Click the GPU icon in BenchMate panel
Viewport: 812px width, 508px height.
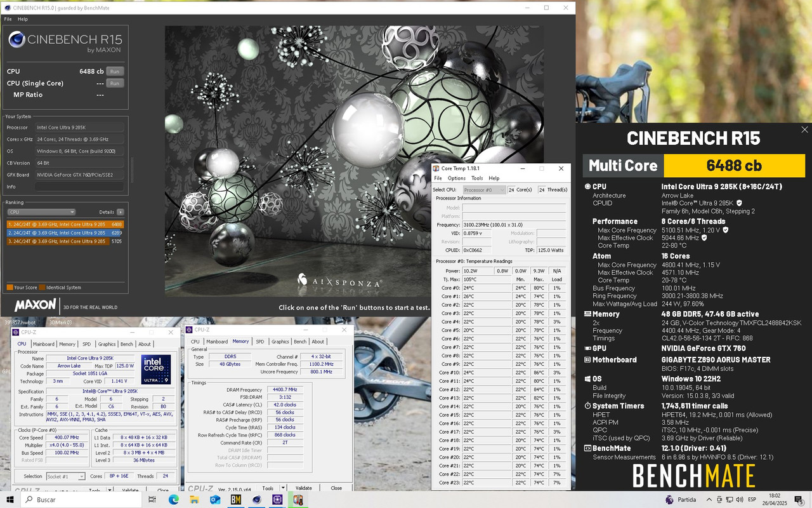pos(587,348)
